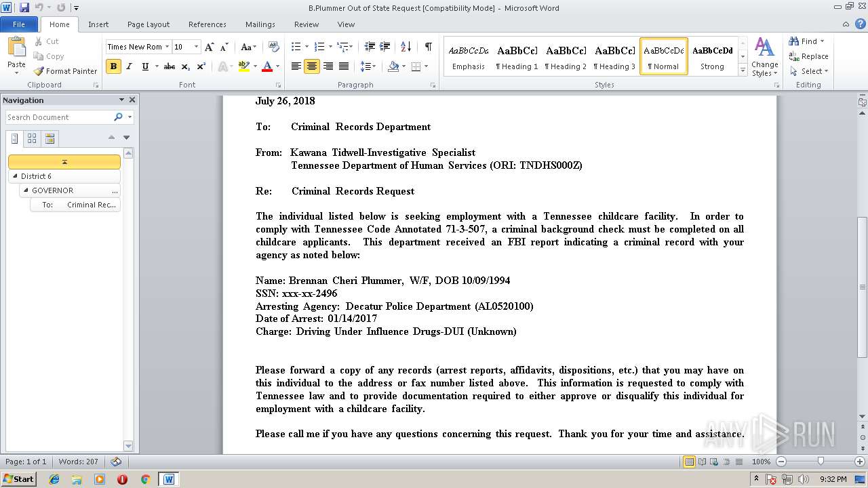
Task: Open font size dropdown
Action: coord(197,47)
